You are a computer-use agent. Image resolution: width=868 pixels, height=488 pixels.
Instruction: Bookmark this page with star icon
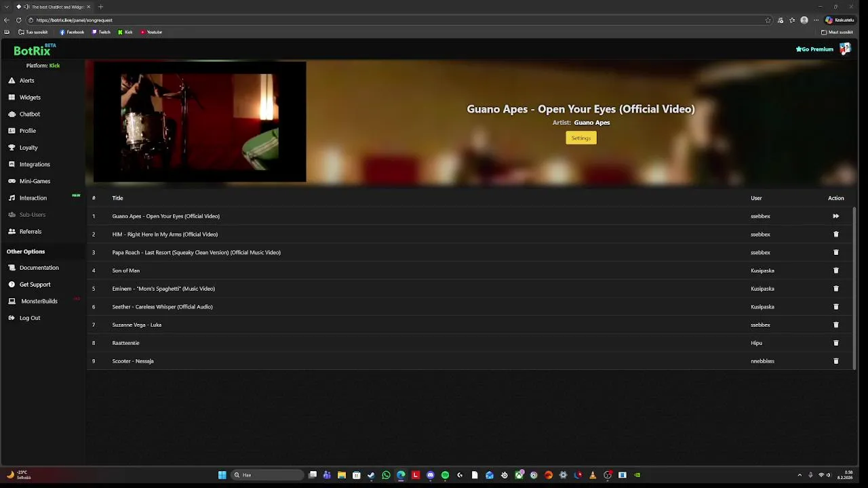tap(768, 20)
